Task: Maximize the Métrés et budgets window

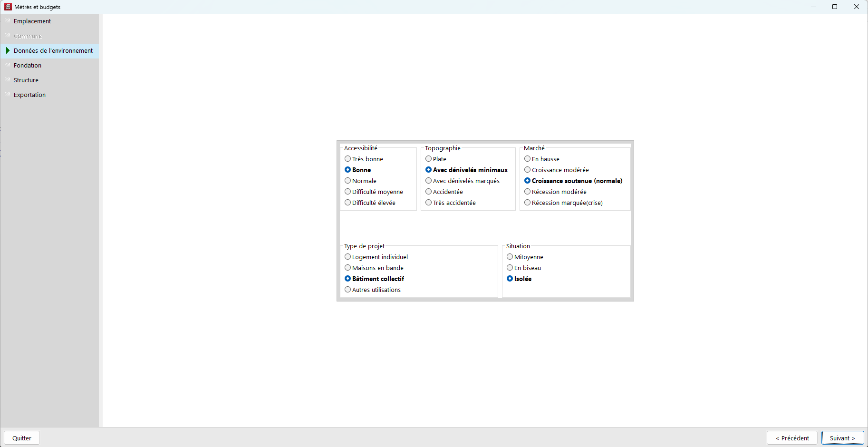Action: (835, 7)
